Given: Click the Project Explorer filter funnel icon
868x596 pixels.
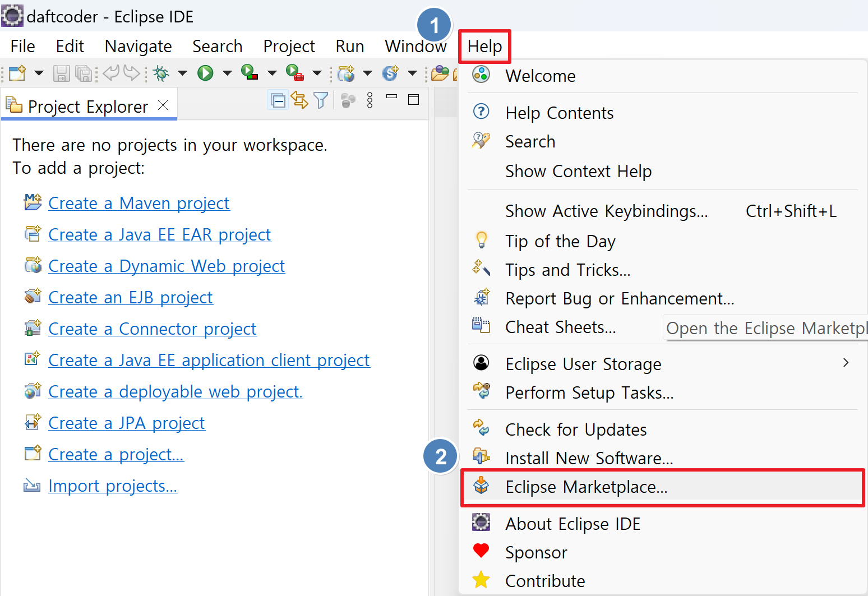Looking at the screenshot, I should pyautogui.click(x=321, y=100).
